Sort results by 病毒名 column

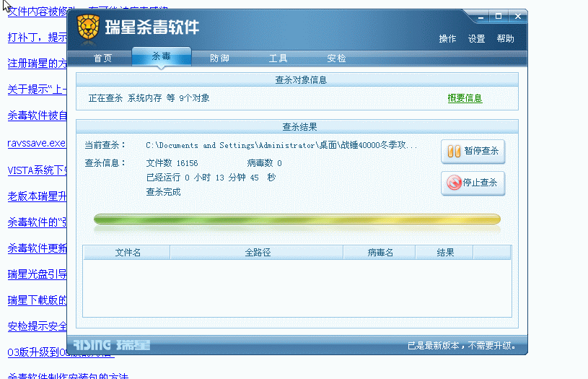379,253
